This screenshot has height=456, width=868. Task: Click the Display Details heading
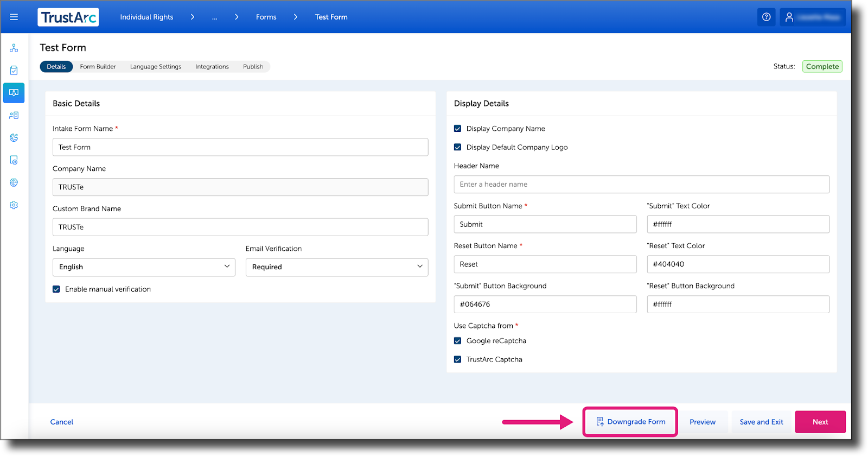pos(481,104)
